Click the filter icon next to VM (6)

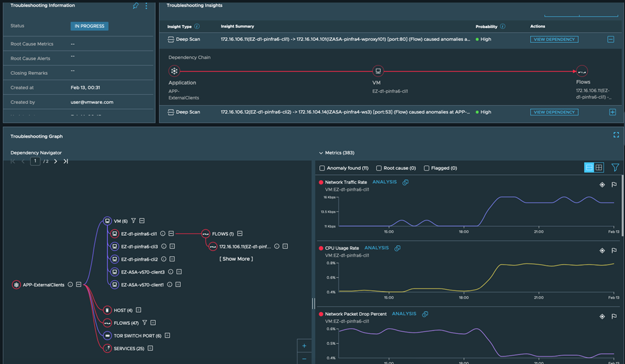click(133, 221)
